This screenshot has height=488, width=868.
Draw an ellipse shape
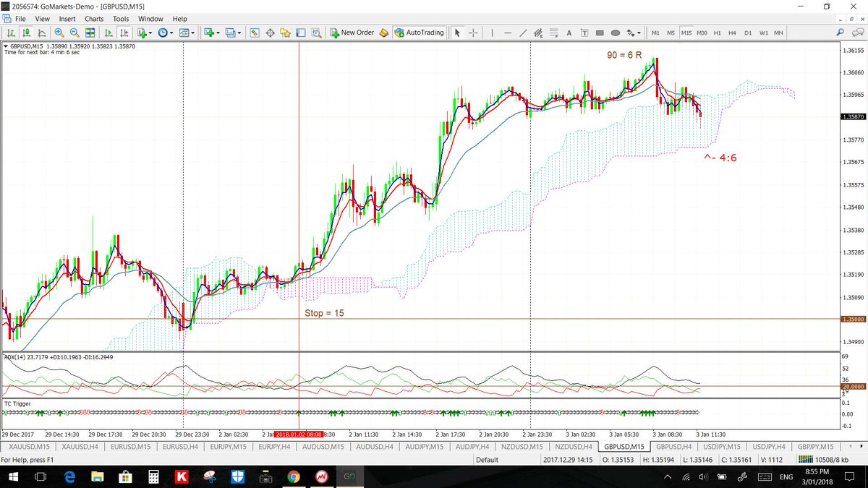coord(615,33)
